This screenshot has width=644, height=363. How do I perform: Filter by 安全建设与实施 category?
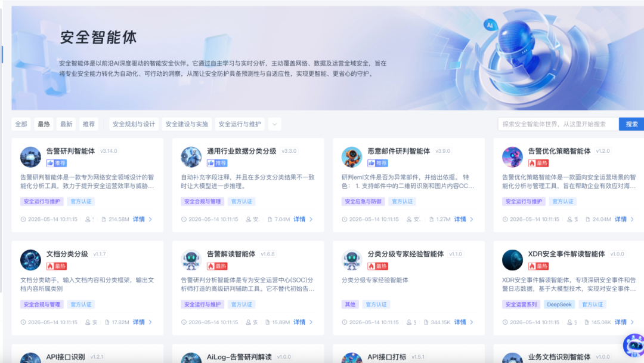coord(187,124)
